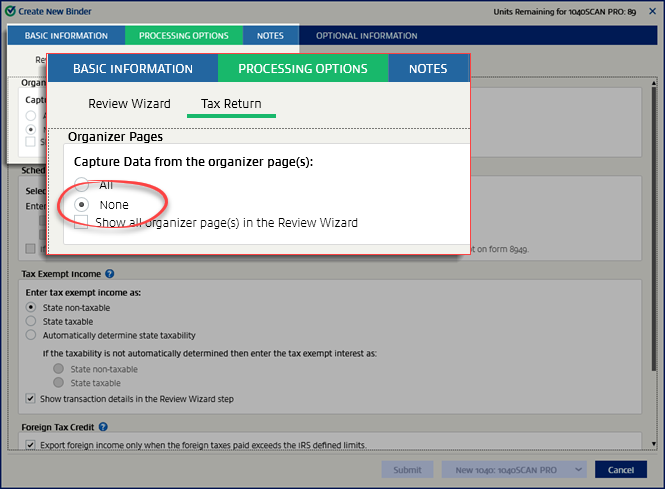The width and height of the screenshot is (665, 489).
Task: Choose 'Automatically determine state taxability' option
Action: click(x=33, y=336)
